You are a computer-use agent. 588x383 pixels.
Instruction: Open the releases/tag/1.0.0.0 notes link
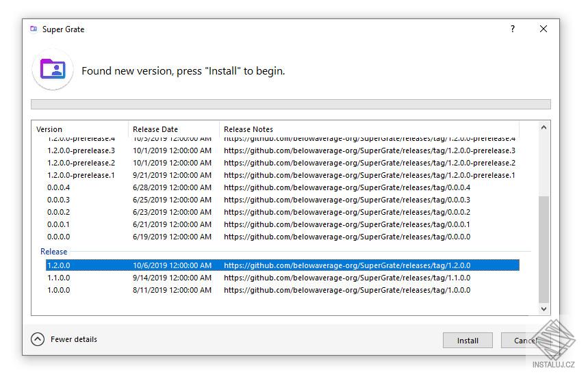click(x=347, y=290)
